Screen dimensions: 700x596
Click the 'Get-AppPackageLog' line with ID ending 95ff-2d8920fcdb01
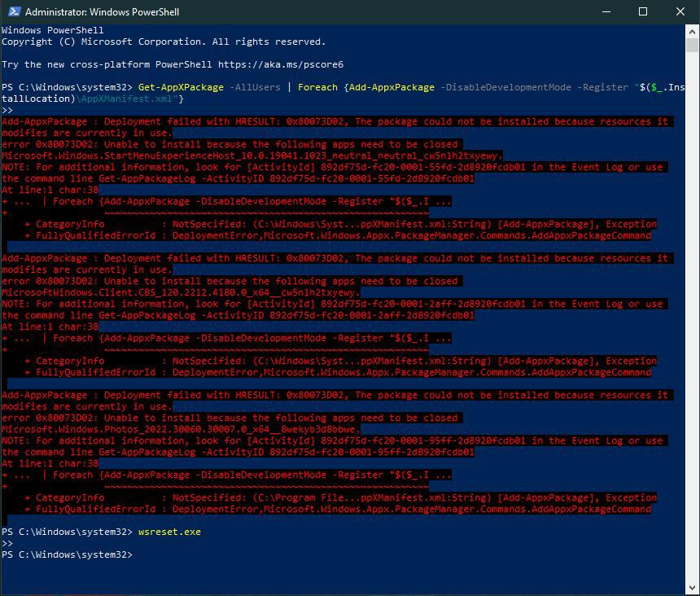pos(238,452)
